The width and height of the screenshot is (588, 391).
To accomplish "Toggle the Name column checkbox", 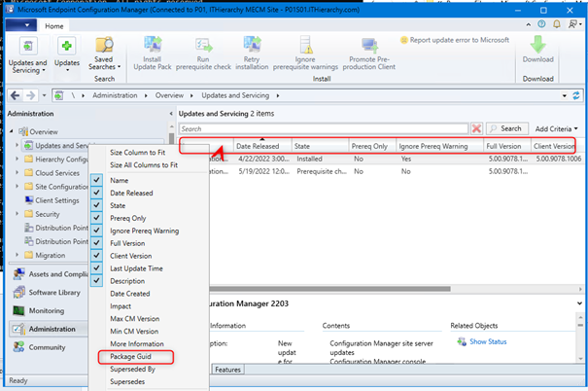I will 96,180.
